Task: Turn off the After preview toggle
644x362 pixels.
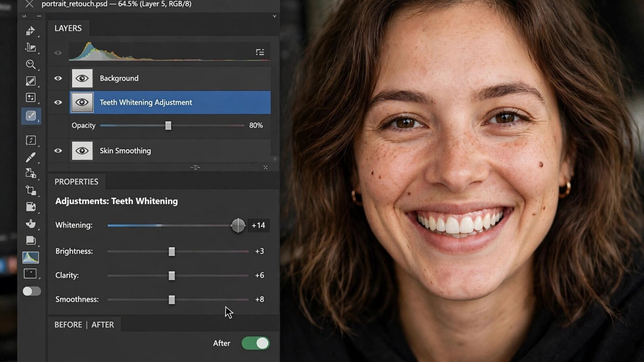Action: [256, 343]
